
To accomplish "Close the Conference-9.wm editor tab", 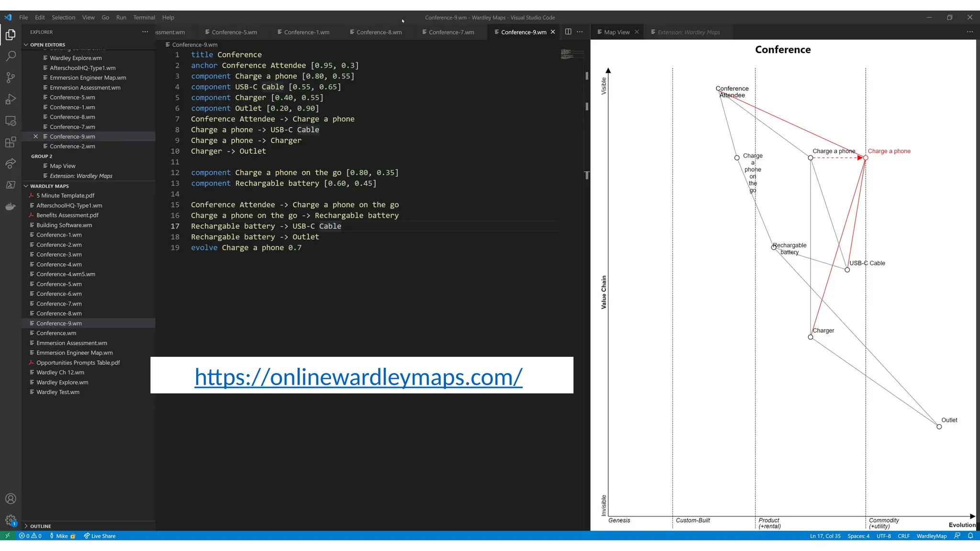I will [x=553, y=32].
